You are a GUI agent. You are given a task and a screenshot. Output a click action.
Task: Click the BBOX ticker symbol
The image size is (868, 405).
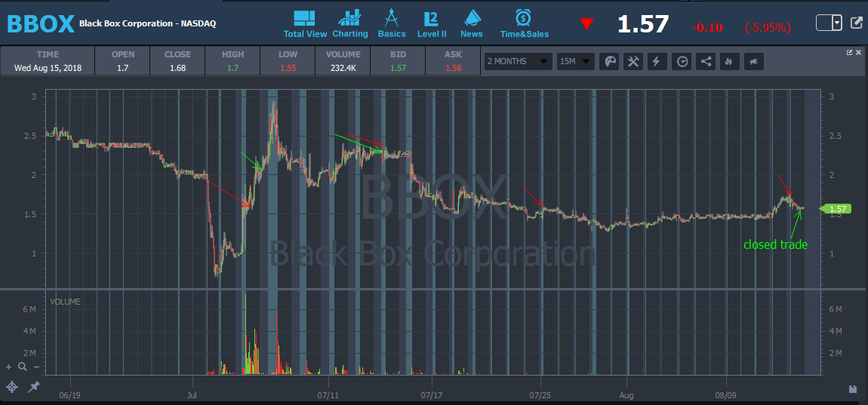[41, 24]
